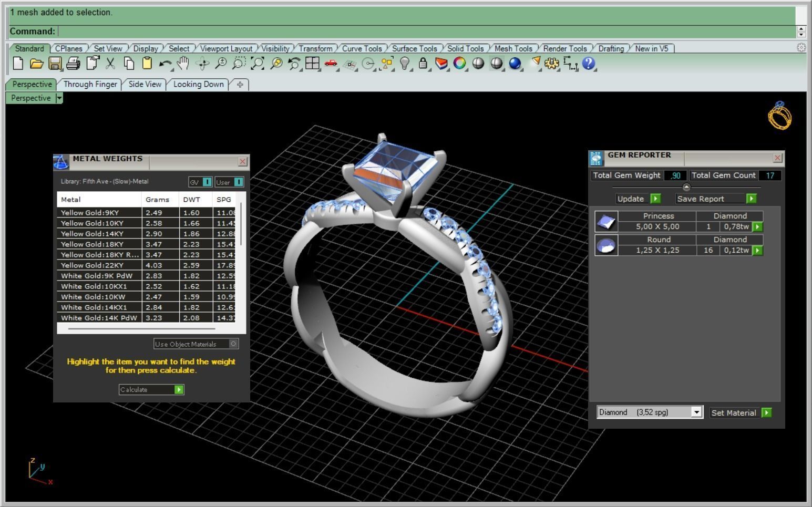Image resolution: width=812 pixels, height=507 pixels.
Task: Close the Metal Weights panel
Action: [243, 161]
